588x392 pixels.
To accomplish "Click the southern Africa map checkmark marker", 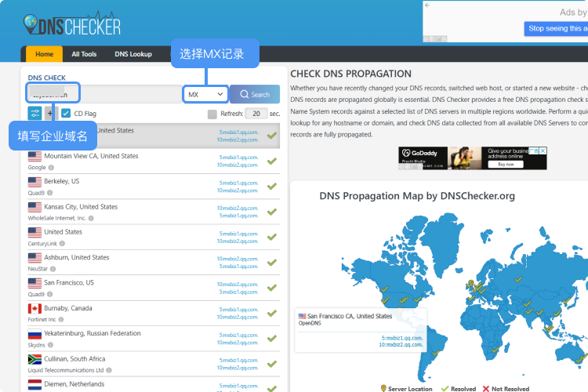I will click(495, 350).
